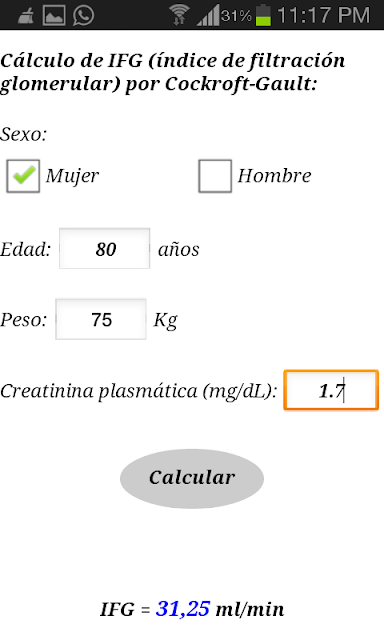Tap the Sexo label
This screenshot has width=384, height=640.
(24, 134)
